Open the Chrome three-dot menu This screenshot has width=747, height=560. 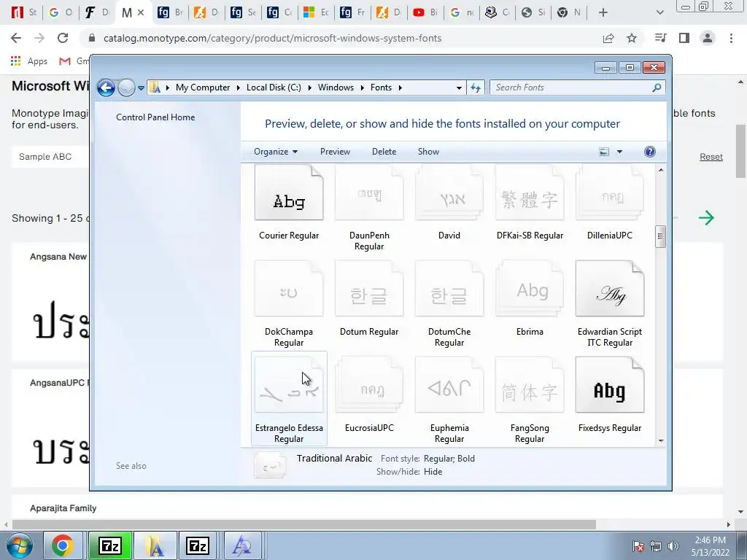pos(731,38)
